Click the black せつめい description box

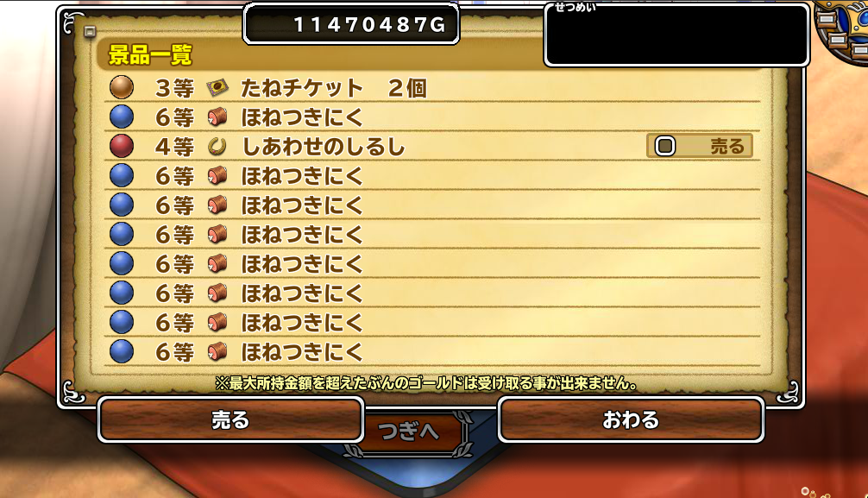pyautogui.click(x=676, y=35)
